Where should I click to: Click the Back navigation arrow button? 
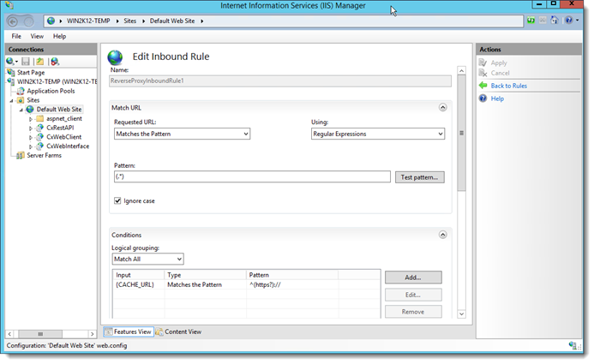pos(13,21)
